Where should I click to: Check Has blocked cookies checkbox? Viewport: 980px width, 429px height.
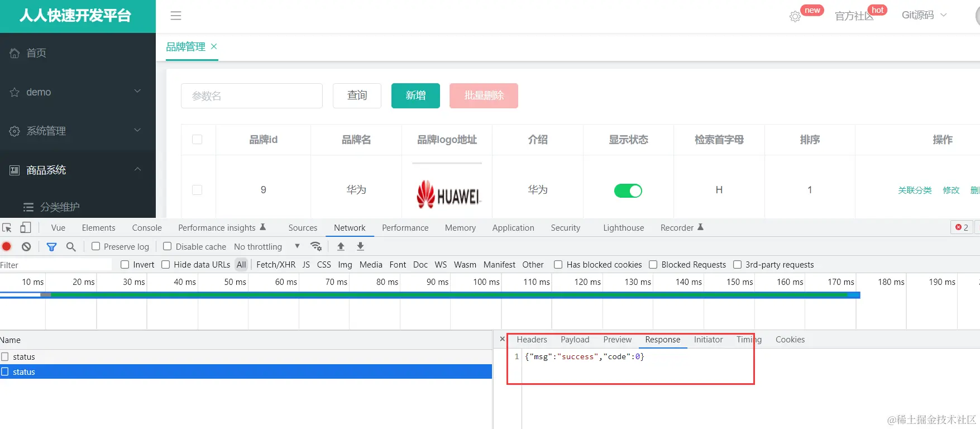(x=558, y=265)
